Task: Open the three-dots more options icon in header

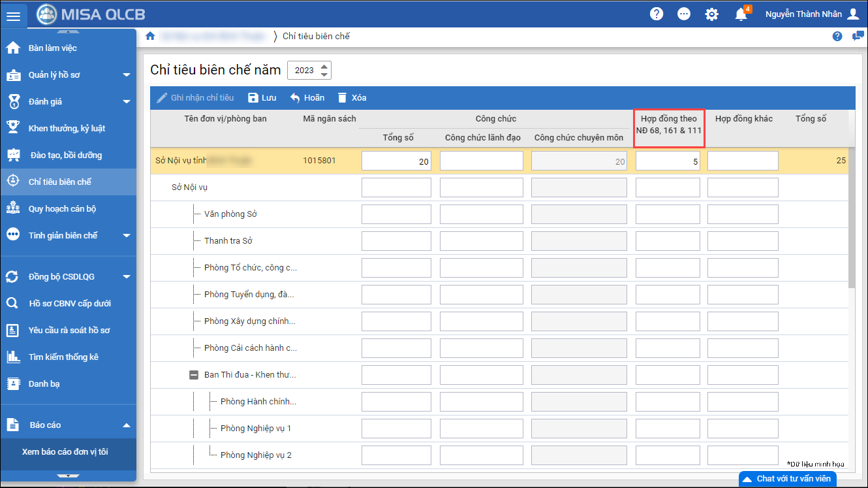Action: (x=684, y=14)
